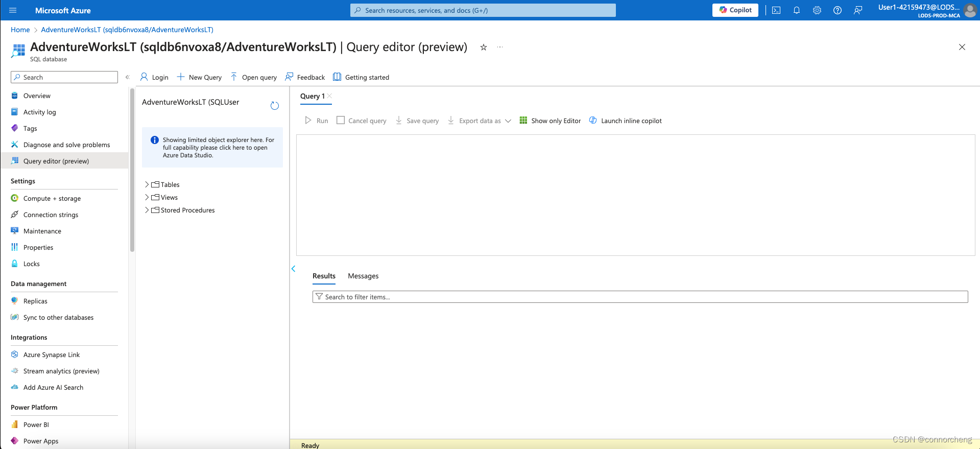Run the query

(317, 121)
